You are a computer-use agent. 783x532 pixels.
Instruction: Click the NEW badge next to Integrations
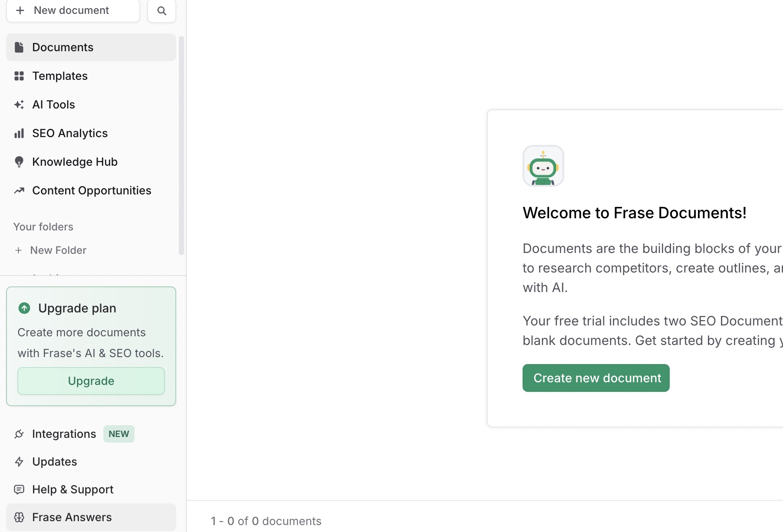coord(119,434)
